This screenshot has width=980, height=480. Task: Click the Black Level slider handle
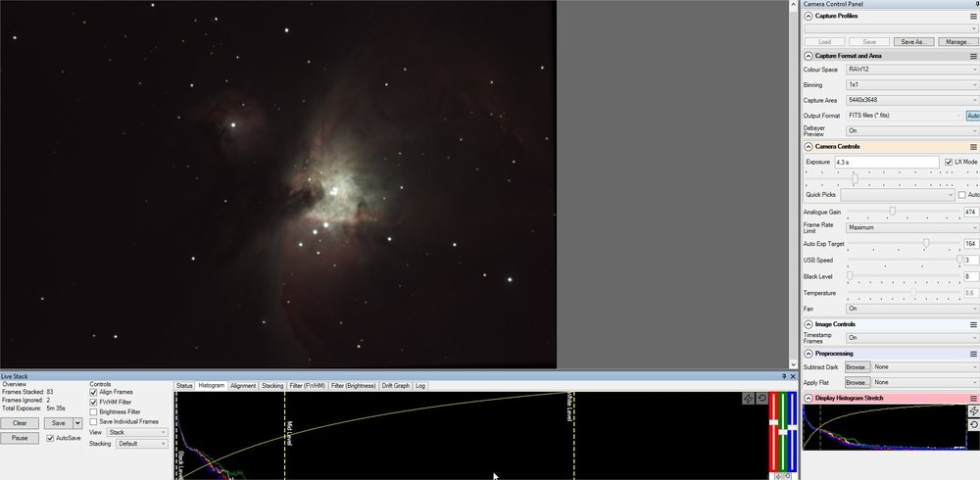click(x=850, y=275)
